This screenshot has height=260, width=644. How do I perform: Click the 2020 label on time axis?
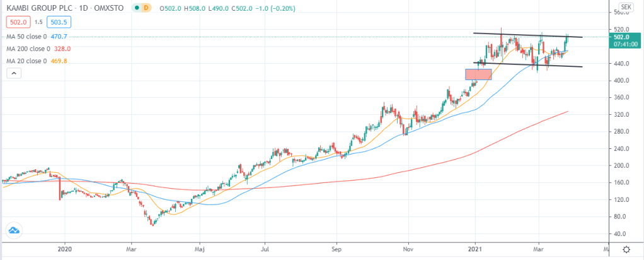tap(65, 250)
